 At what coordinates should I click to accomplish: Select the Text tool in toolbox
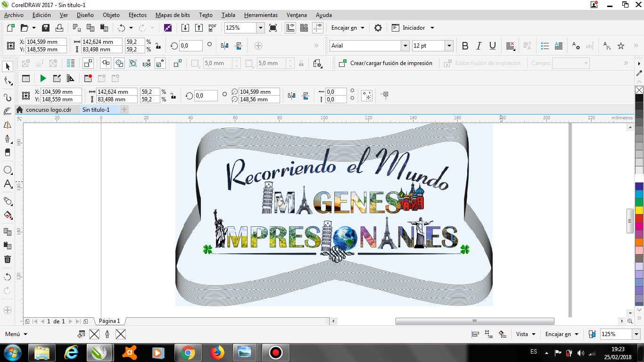click(7, 184)
